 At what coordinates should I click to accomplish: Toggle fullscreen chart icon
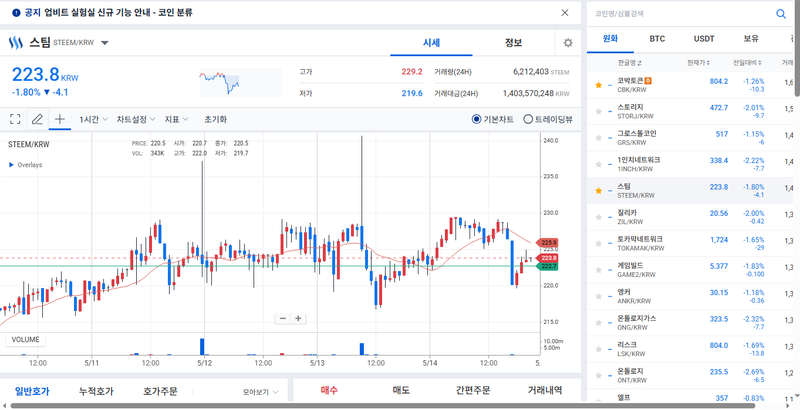(15, 119)
